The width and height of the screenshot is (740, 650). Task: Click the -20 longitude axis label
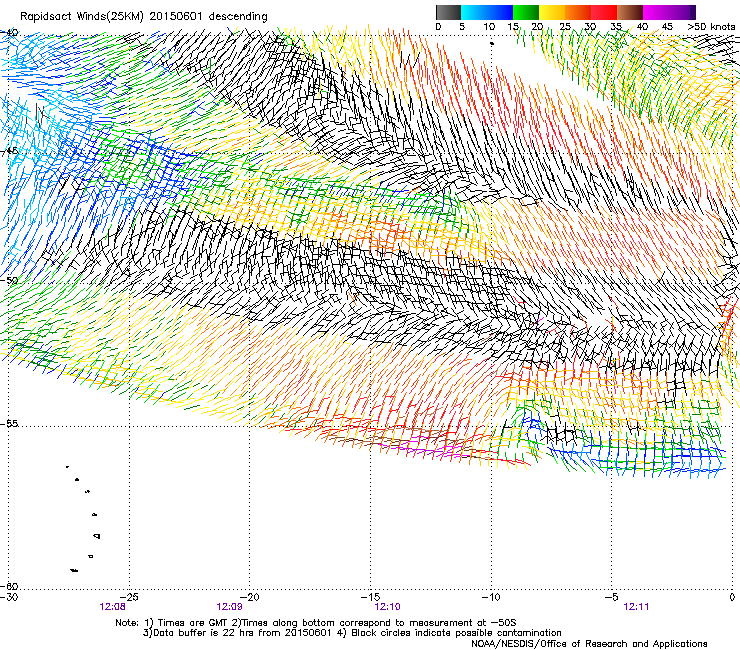[x=250, y=597]
